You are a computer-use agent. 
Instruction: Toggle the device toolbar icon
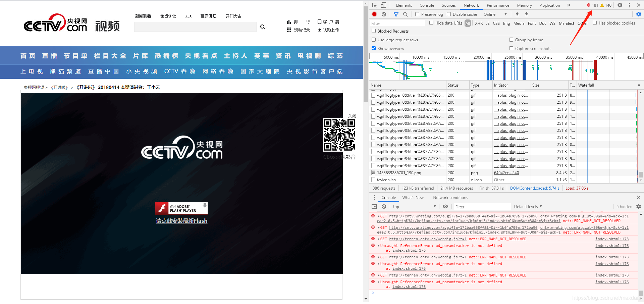pos(383,5)
